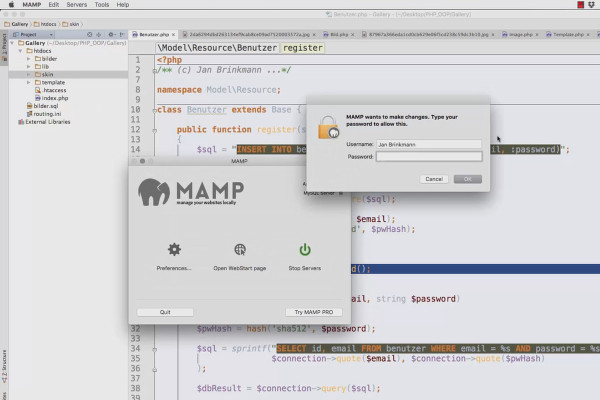Select External Libraries node

[44, 122]
